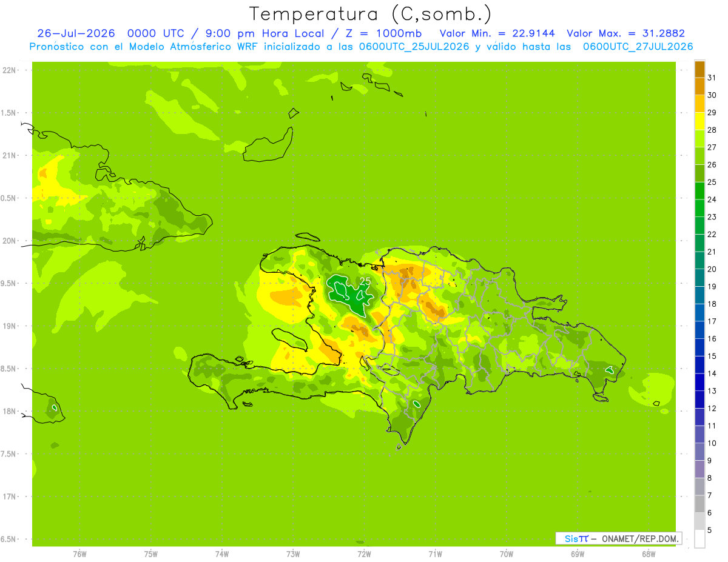Select the '22N' latitude label
The image size is (728, 562).
pos(8,70)
